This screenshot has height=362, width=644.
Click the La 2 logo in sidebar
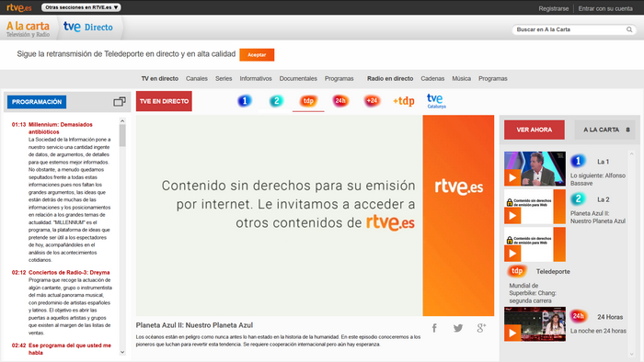pyautogui.click(x=578, y=199)
